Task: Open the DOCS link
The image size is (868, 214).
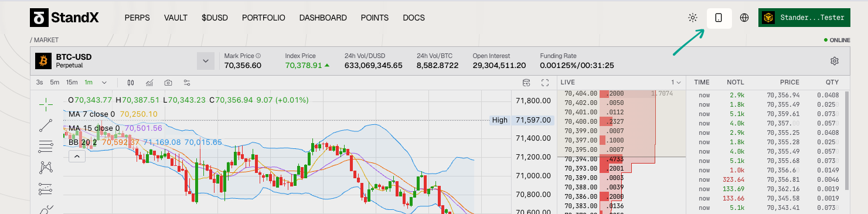Action: pyautogui.click(x=414, y=18)
